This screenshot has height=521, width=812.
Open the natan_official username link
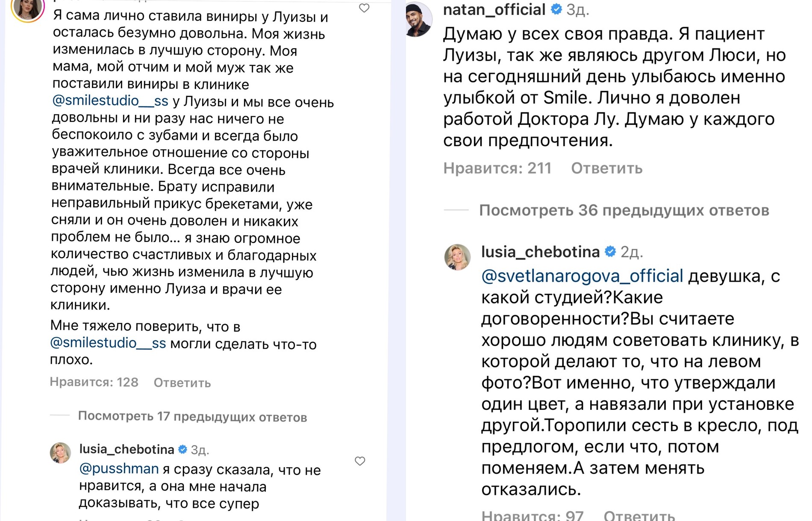pos(494,9)
